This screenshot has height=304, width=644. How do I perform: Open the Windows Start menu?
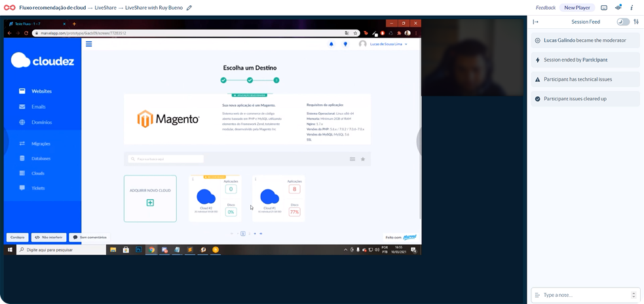pos(10,250)
